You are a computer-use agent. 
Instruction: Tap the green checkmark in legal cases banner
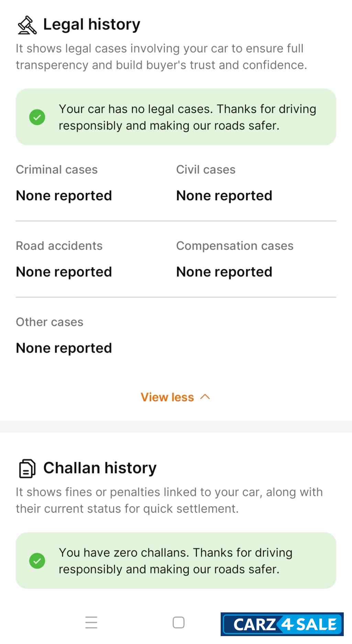(x=37, y=117)
